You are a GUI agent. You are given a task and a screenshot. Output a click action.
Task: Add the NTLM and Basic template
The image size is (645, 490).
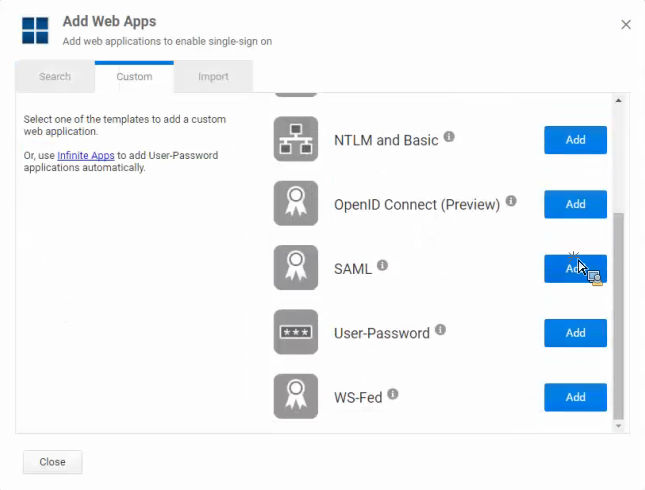575,140
